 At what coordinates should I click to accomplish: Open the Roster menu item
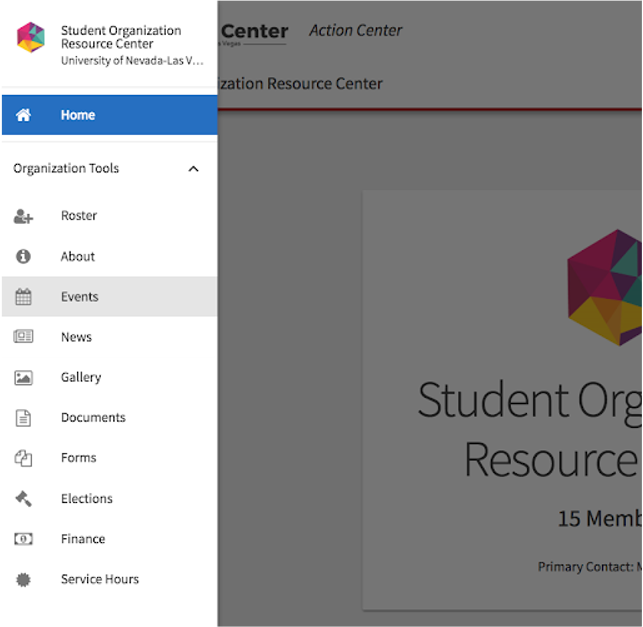coord(79,216)
